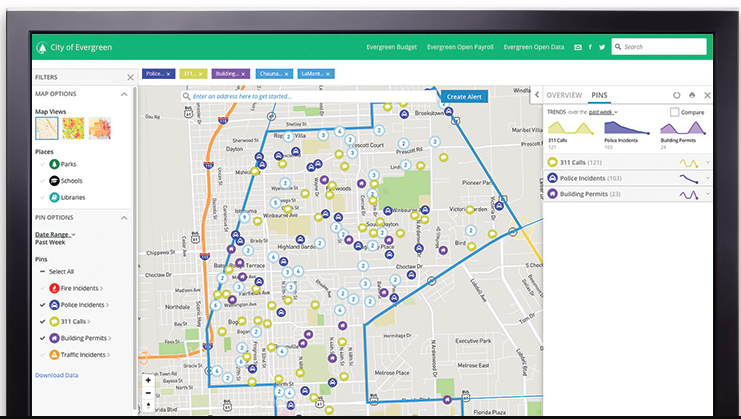Select the Parks place icon
The width and height of the screenshot is (741, 419).
coord(53,163)
